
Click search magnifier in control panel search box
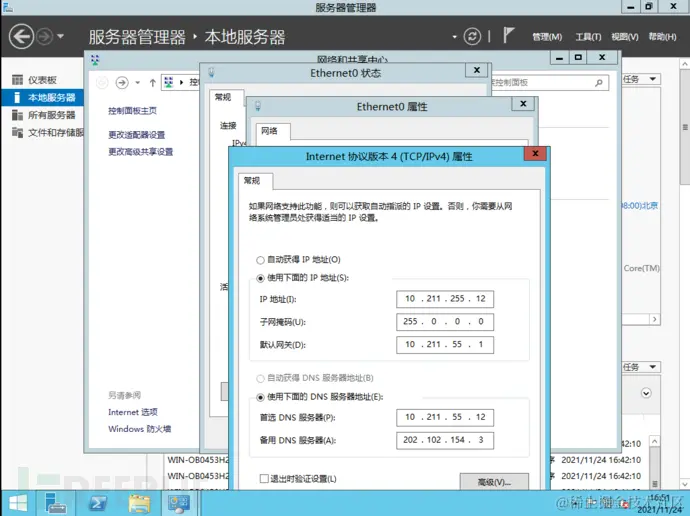point(598,83)
